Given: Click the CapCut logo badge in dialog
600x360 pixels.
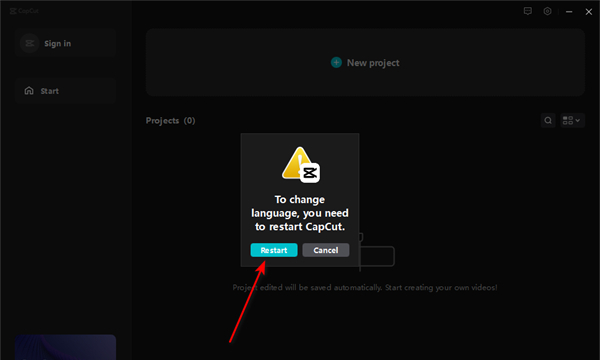Looking at the screenshot, I should [310, 173].
